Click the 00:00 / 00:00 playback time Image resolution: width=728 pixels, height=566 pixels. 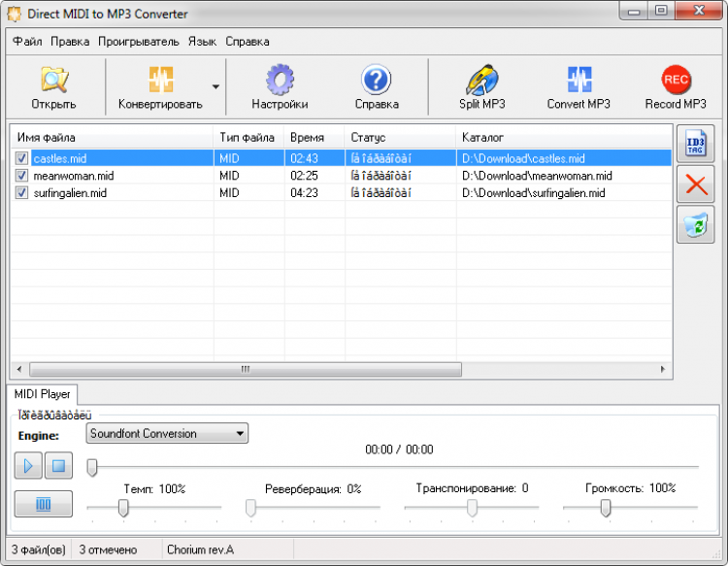399,449
